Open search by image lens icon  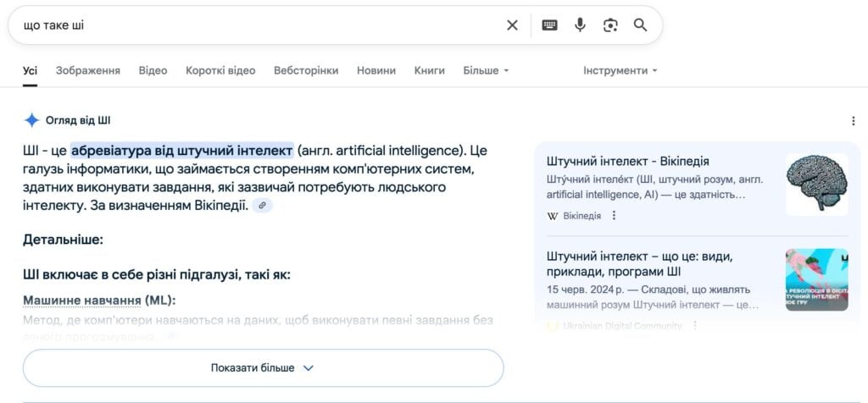610,25
